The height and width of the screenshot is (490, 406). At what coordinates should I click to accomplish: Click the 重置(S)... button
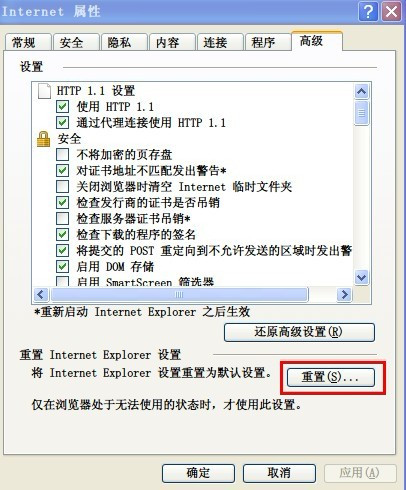(x=331, y=377)
